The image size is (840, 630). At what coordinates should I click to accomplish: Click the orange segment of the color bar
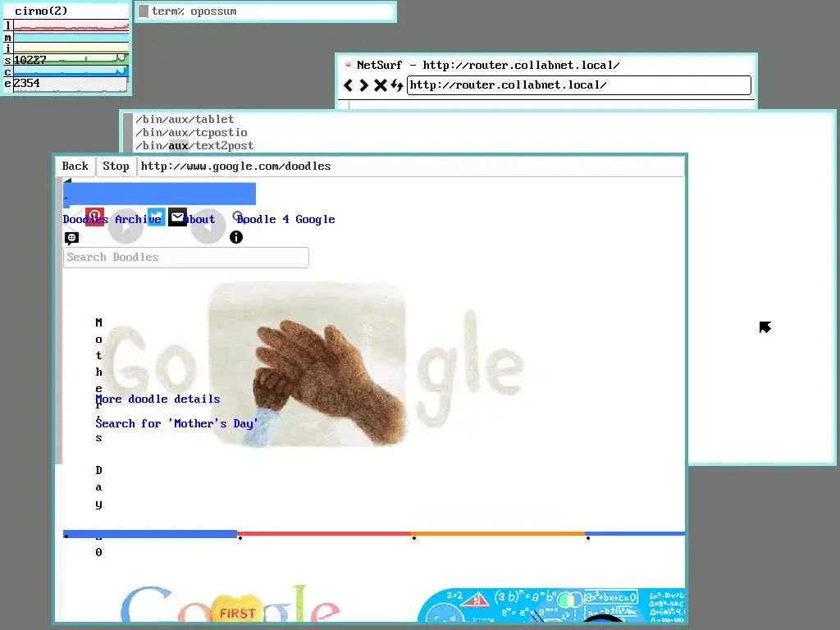tap(498, 533)
